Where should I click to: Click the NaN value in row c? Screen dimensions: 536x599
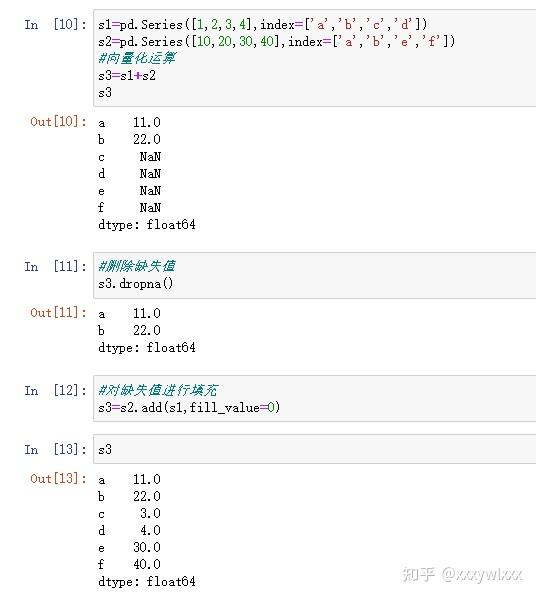click(150, 157)
